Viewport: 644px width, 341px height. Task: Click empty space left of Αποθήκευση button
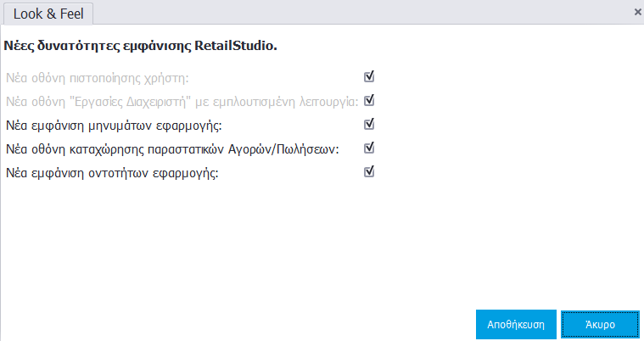click(x=255, y=324)
